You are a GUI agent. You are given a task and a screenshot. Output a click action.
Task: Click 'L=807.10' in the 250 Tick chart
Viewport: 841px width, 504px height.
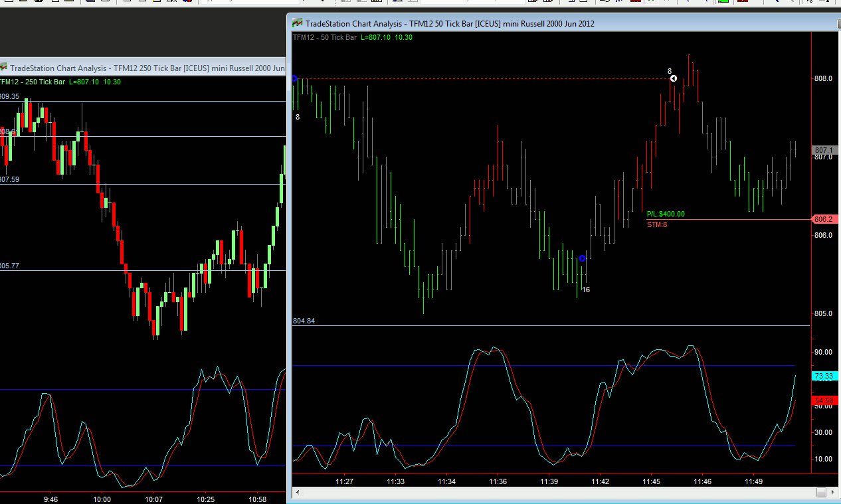(x=84, y=82)
